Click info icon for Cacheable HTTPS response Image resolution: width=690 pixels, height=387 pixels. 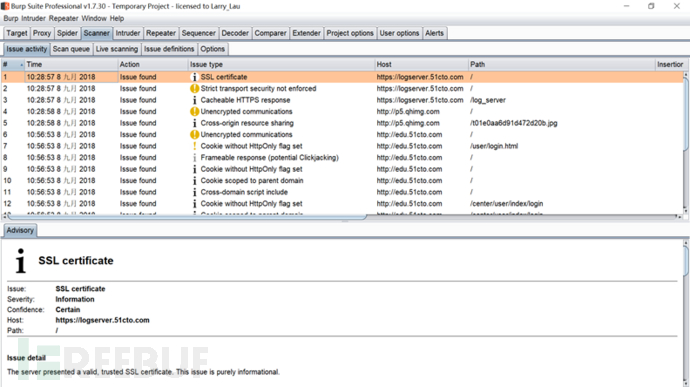(195, 100)
